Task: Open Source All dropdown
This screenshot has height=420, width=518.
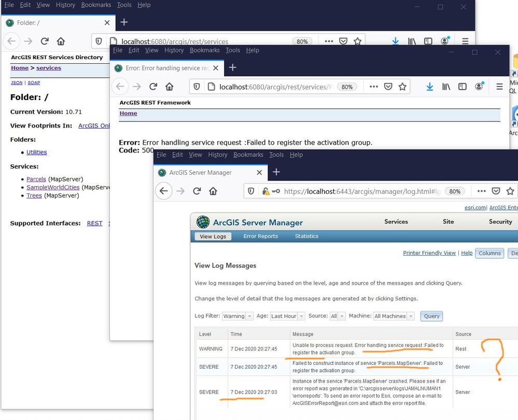Action: point(337,316)
